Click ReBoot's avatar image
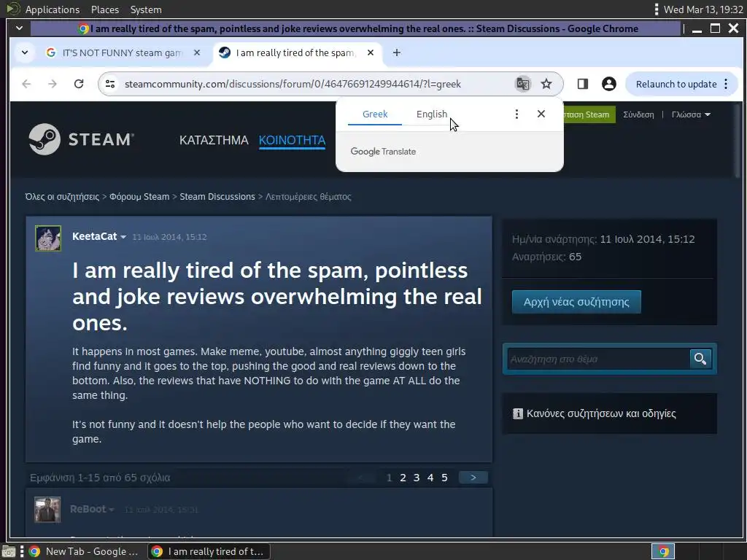This screenshot has width=747, height=560. (47, 510)
